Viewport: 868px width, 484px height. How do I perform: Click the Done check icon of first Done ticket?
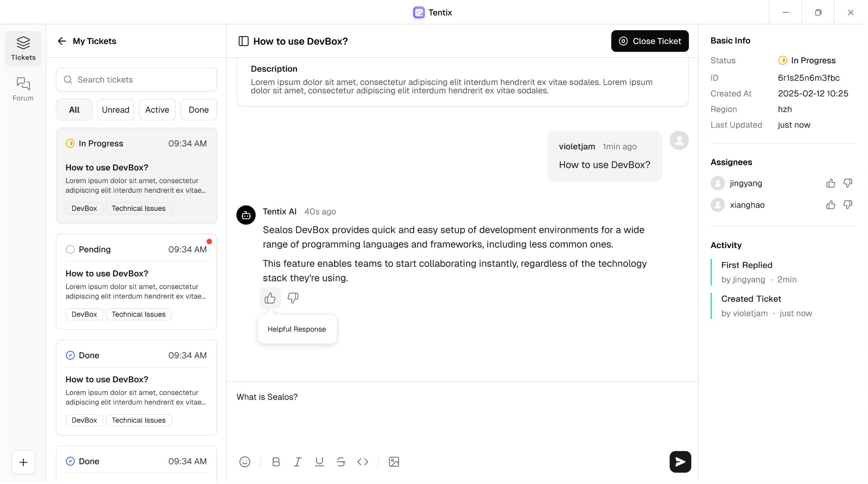click(70, 355)
